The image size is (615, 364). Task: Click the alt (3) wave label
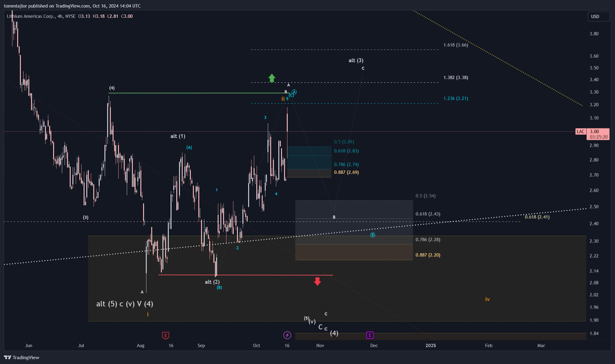click(356, 60)
